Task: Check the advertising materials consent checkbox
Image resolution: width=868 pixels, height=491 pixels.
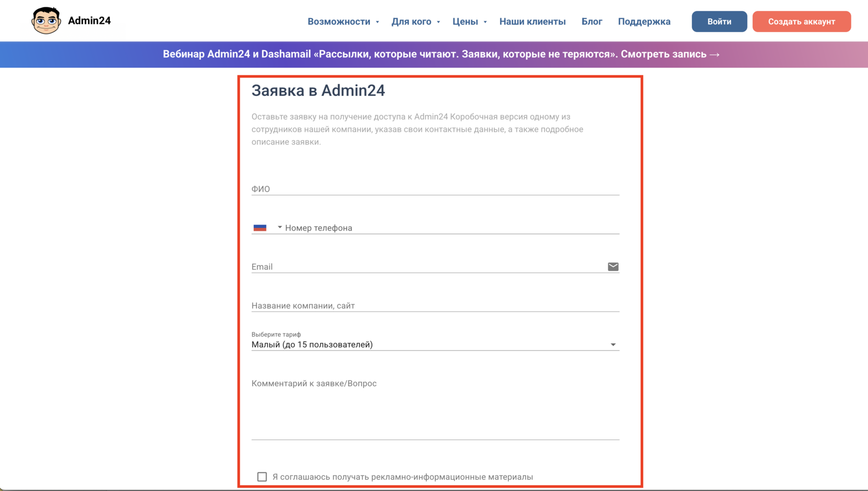Action: [262, 477]
